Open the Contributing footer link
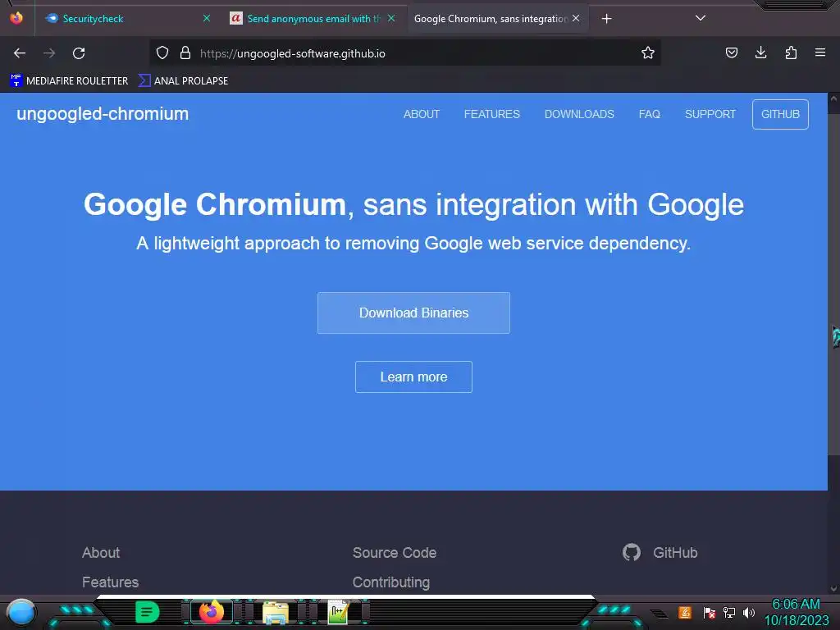This screenshot has width=840, height=630. coord(391,582)
